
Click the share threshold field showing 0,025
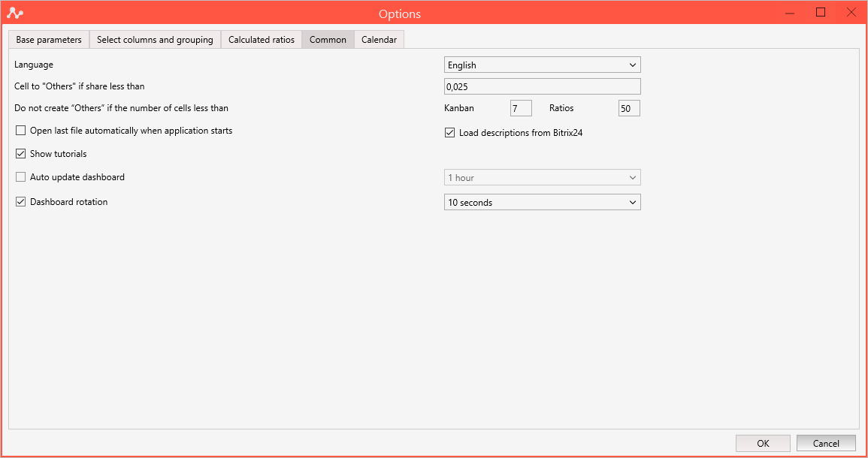click(543, 86)
